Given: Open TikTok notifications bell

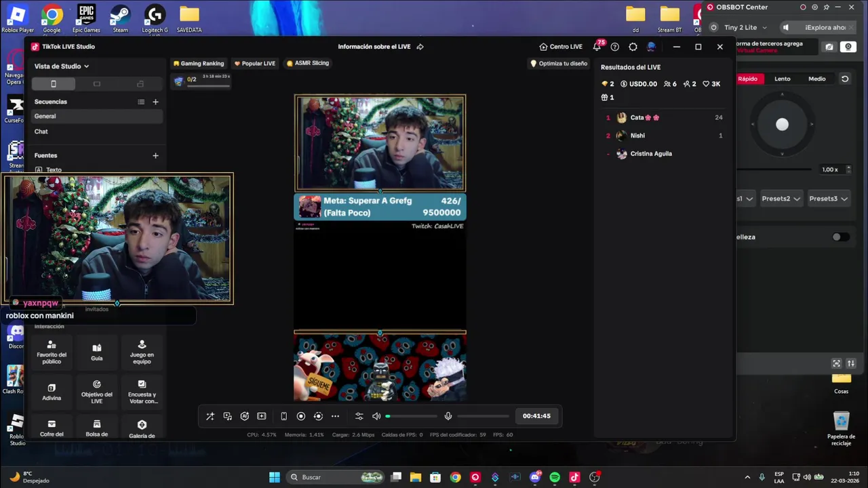Looking at the screenshot, I should 597,47.
